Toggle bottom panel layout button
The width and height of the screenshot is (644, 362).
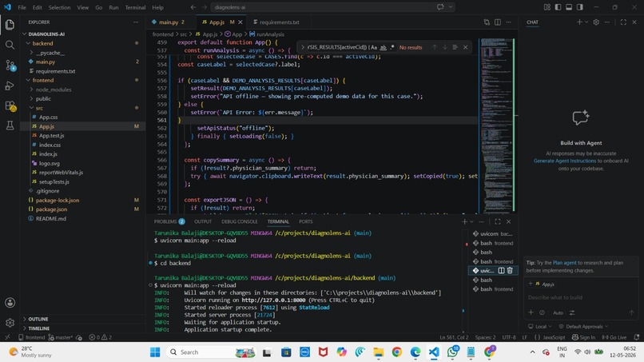click(x=569, y=7)
